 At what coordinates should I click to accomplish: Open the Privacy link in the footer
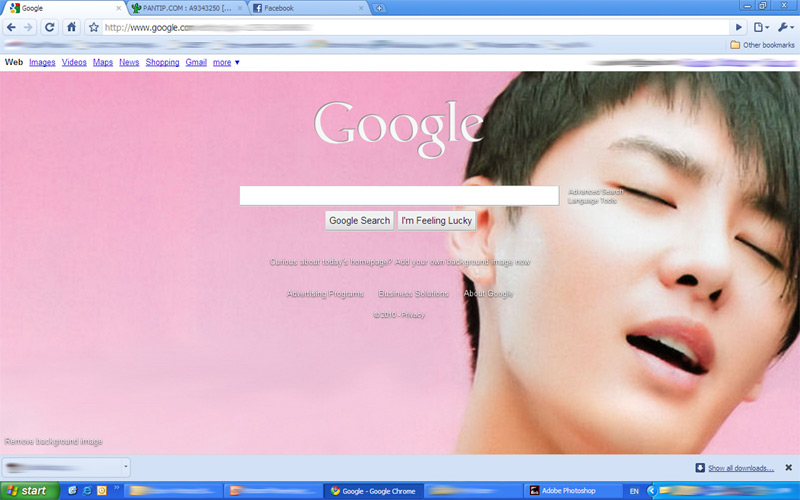point(413,315)
